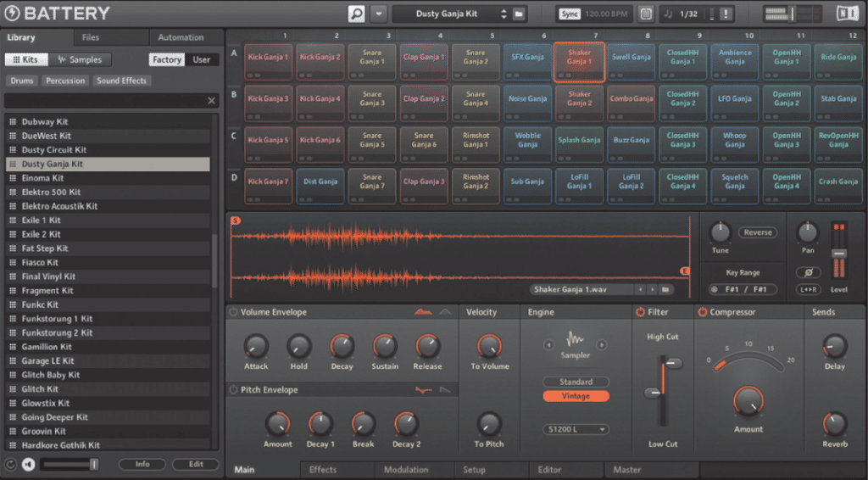Filter library by Percussion tag
Viewport: 868px width, 480px height.
point(65,81)
